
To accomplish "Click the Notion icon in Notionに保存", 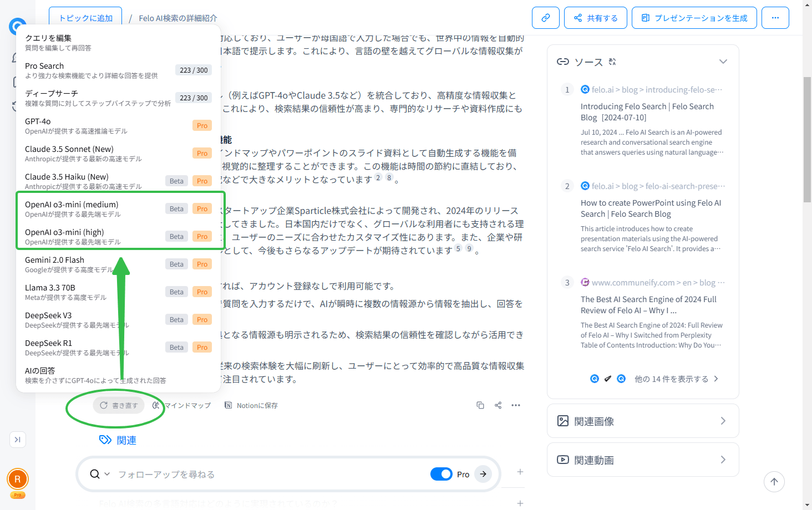I will [x=228, y=405].
